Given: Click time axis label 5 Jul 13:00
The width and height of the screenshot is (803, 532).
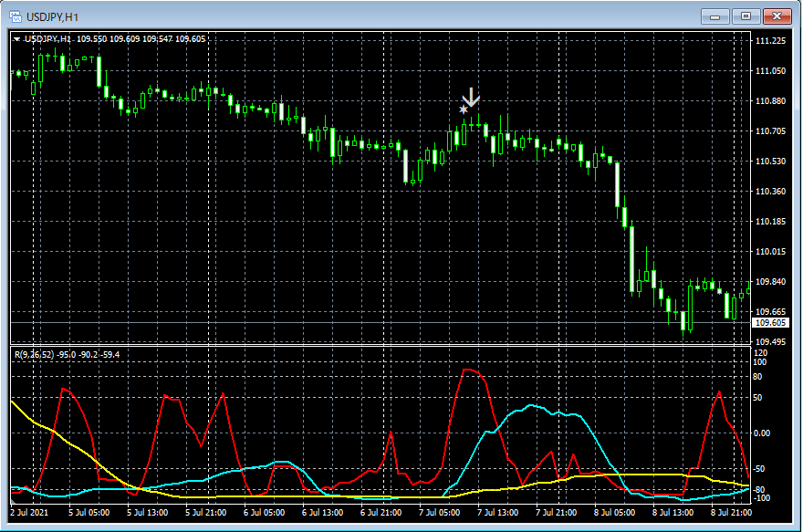Looking at the screenshot, I should click(148, 513).
